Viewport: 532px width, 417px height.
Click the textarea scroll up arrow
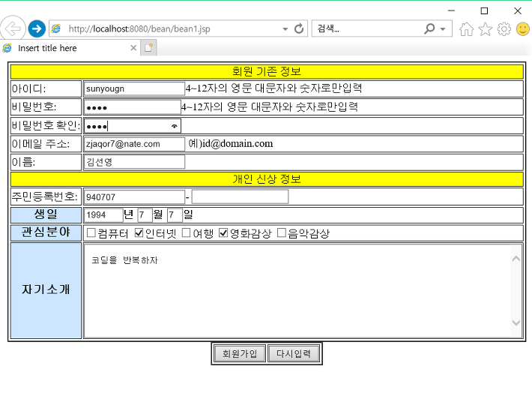point(516,259)
